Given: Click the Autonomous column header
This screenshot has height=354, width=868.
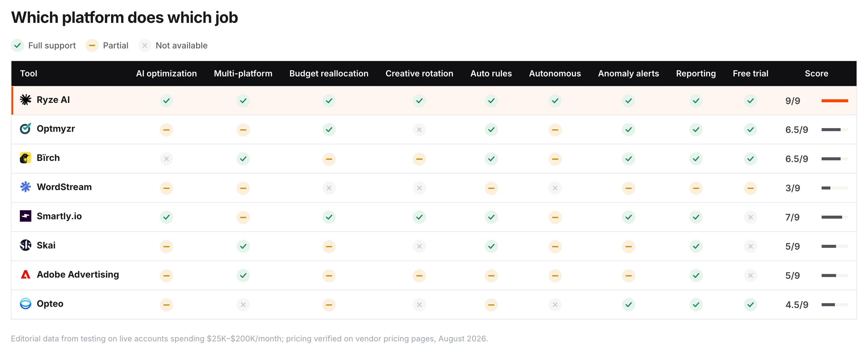Looking at the screenshot, I should click(555, 73).
